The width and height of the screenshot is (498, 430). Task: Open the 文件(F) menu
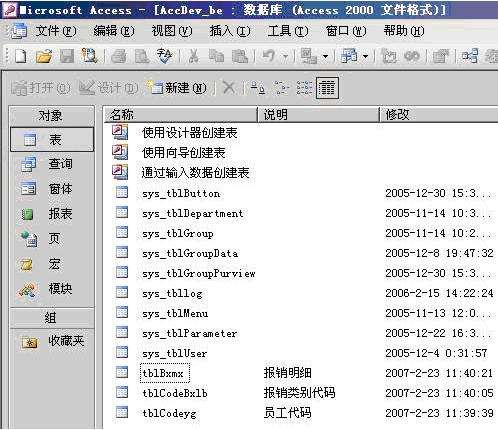point(56,31)
